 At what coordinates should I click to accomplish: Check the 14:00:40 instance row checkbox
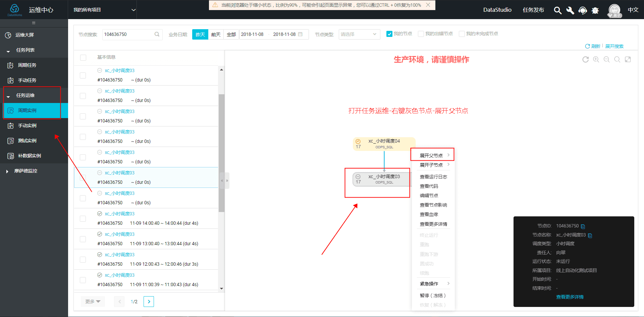(83, 219)
